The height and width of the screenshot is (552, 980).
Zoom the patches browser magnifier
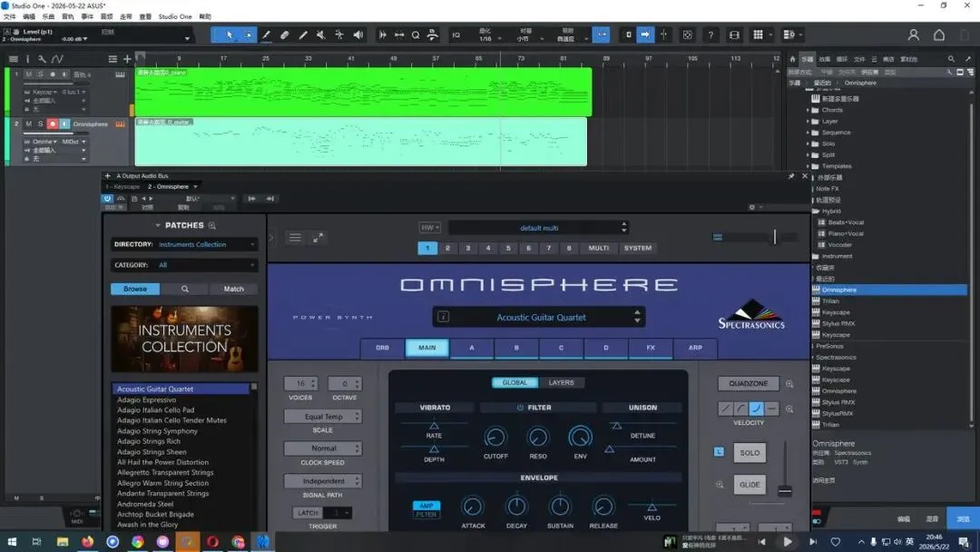pyautogui.click(x=211, y=225)
